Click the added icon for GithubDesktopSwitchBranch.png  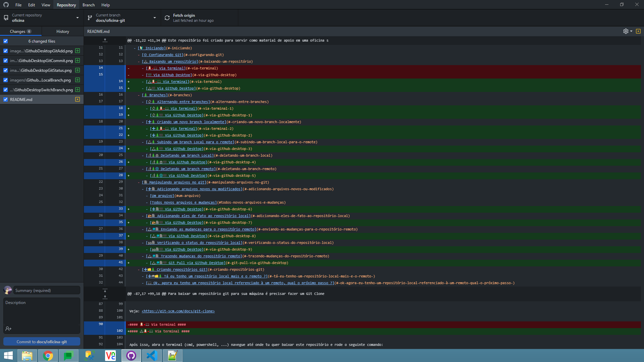[78, 90]
